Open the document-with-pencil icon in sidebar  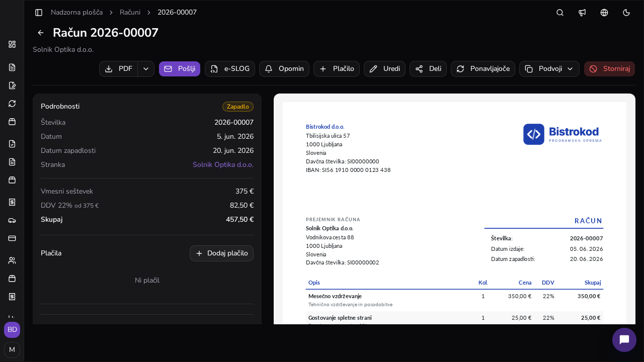coord(12,85)
